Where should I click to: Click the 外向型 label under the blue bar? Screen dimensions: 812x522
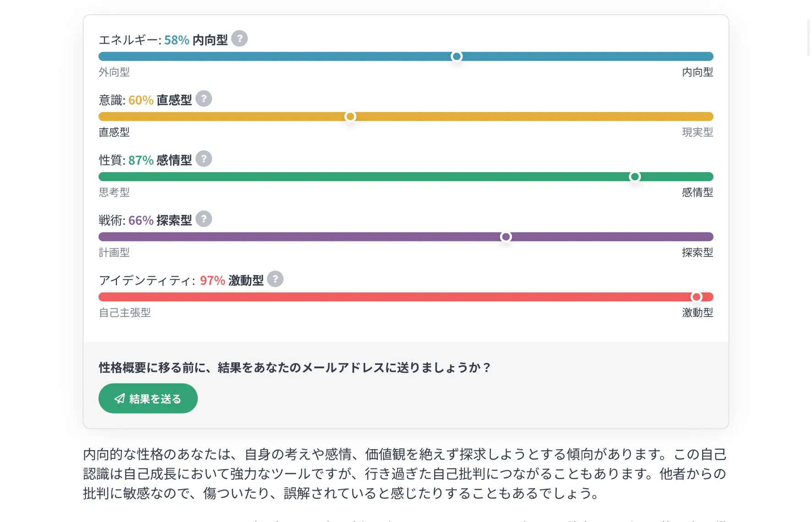[x=114, y=72]
